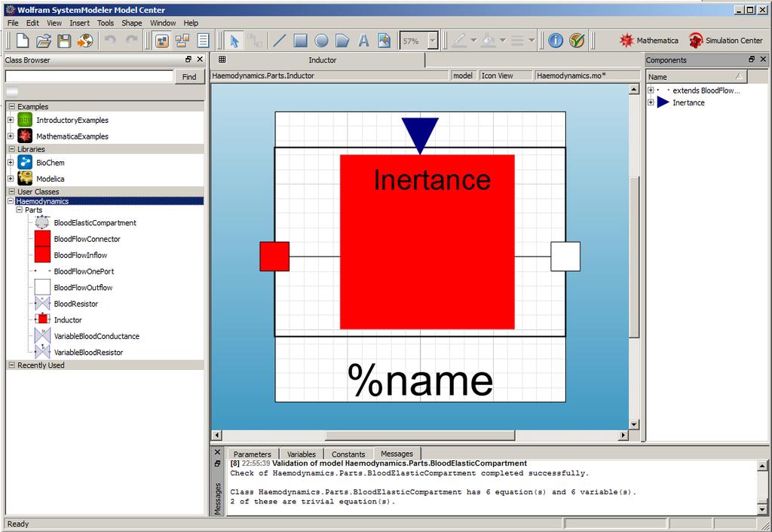Click the redo arrow in toolbar
The height and width of the screenshot is (532, 772).
[131, 41]
